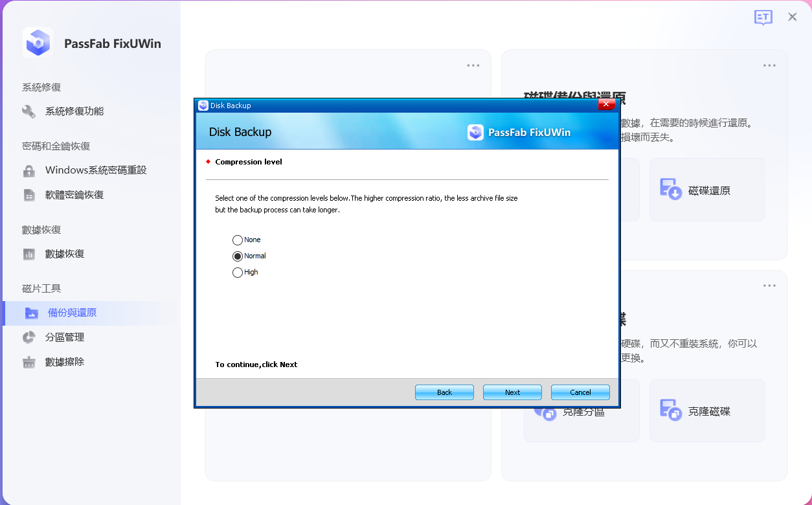Select the None compression radio button
Image resolution: width=812 pixels, height=505 pixels.
[x=238, y=240]
